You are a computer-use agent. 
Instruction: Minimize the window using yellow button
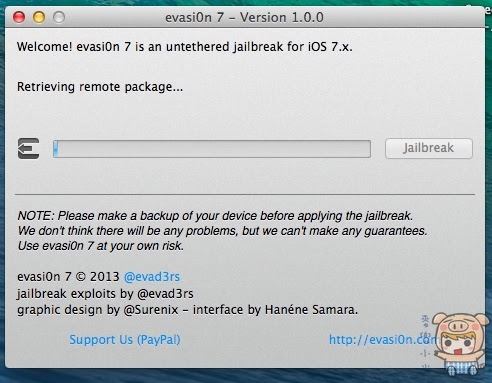39,17
